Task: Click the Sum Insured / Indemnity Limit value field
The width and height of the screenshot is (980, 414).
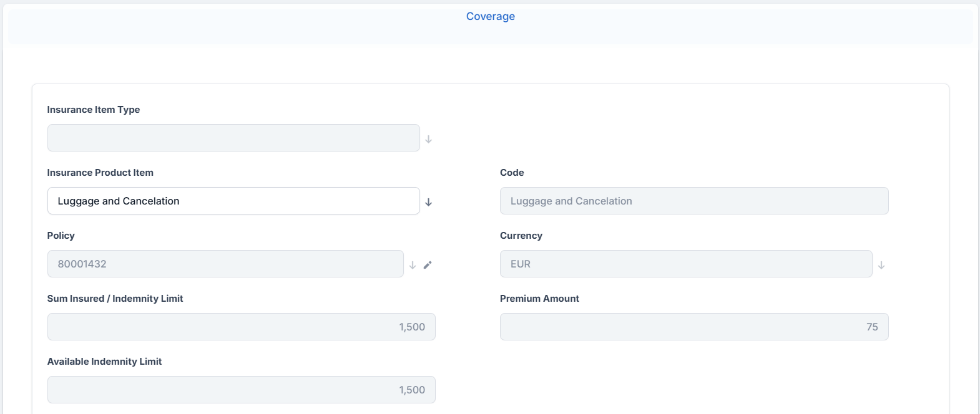Action: pyautogui.click(x=241, y=327)
